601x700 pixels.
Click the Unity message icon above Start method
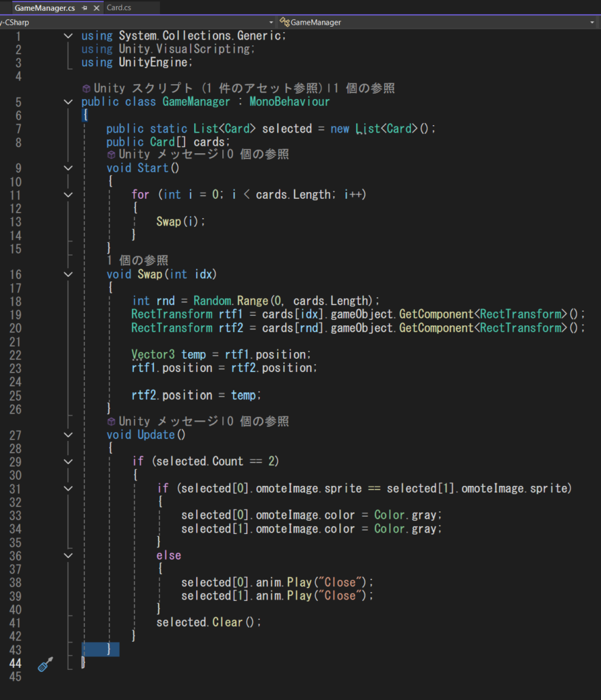[111, 155]
